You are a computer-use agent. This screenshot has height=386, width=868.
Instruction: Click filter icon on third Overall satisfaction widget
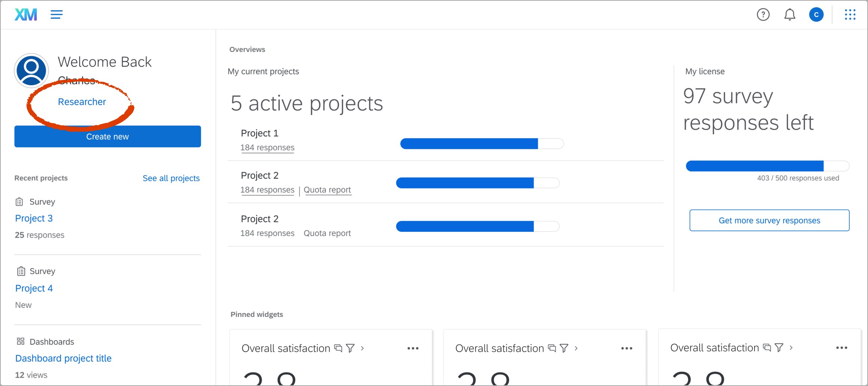779,347
